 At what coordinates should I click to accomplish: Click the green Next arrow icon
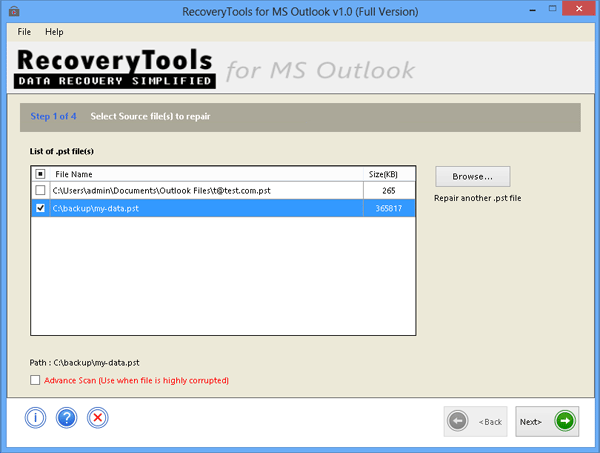565,421
